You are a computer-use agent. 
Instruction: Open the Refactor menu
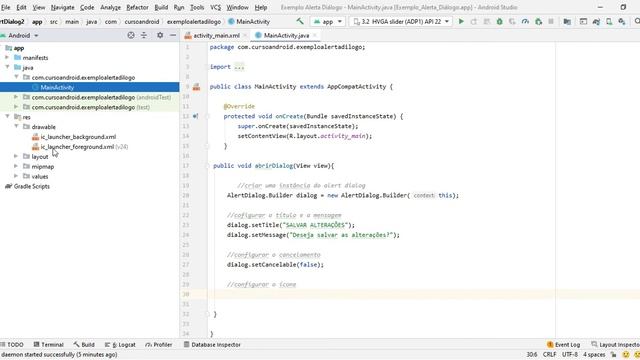[137, 7]
